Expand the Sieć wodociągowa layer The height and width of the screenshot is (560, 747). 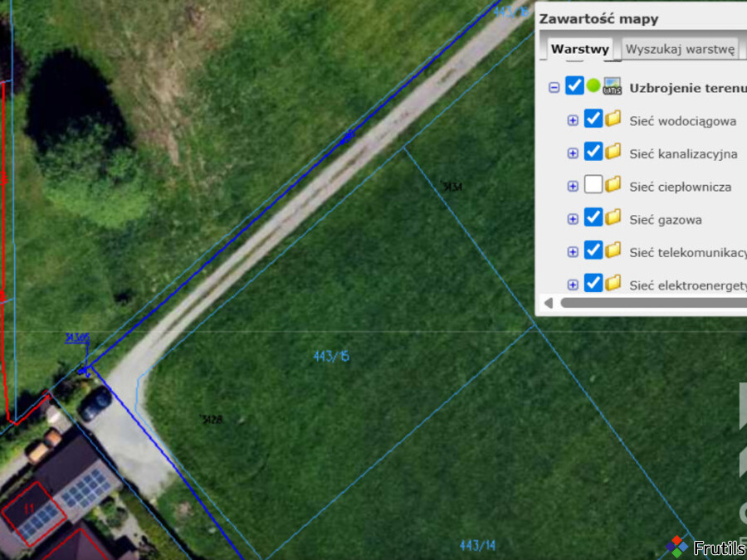pos(573,120)
